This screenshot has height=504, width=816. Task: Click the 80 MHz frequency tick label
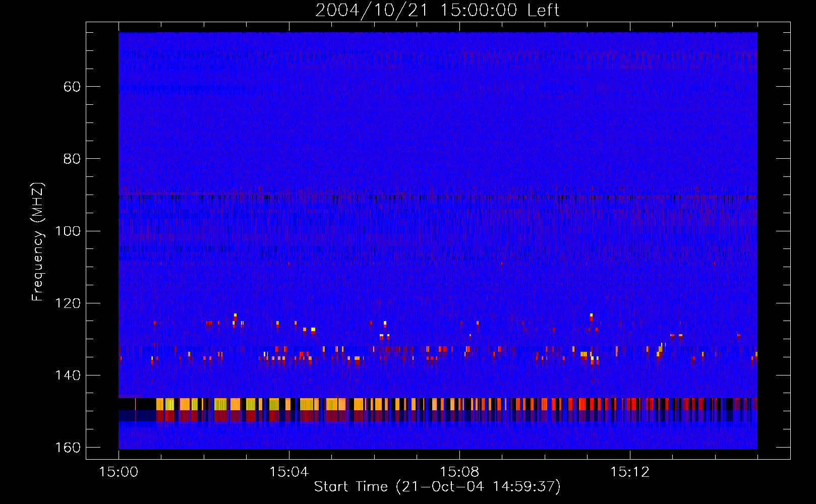click(72, 159)
